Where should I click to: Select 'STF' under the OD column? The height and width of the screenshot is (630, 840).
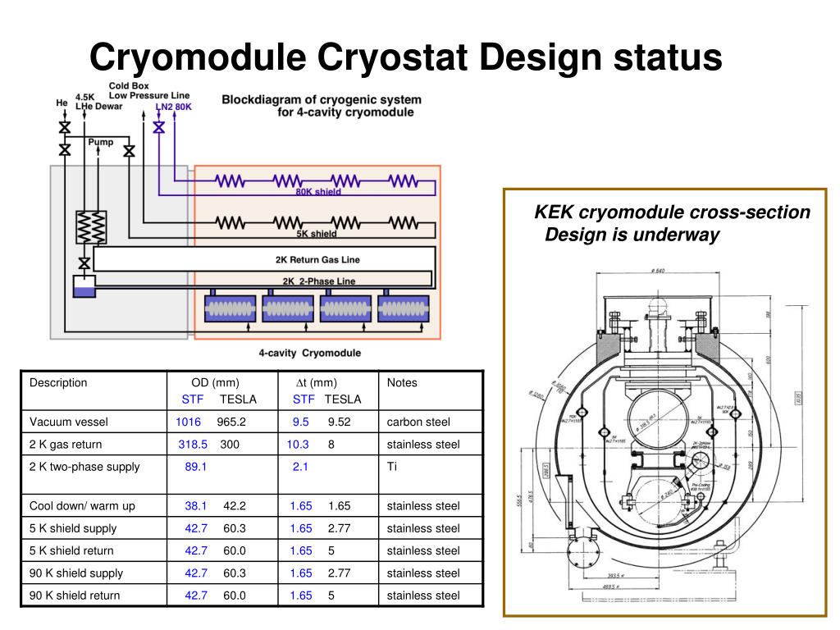click(192, 399)
